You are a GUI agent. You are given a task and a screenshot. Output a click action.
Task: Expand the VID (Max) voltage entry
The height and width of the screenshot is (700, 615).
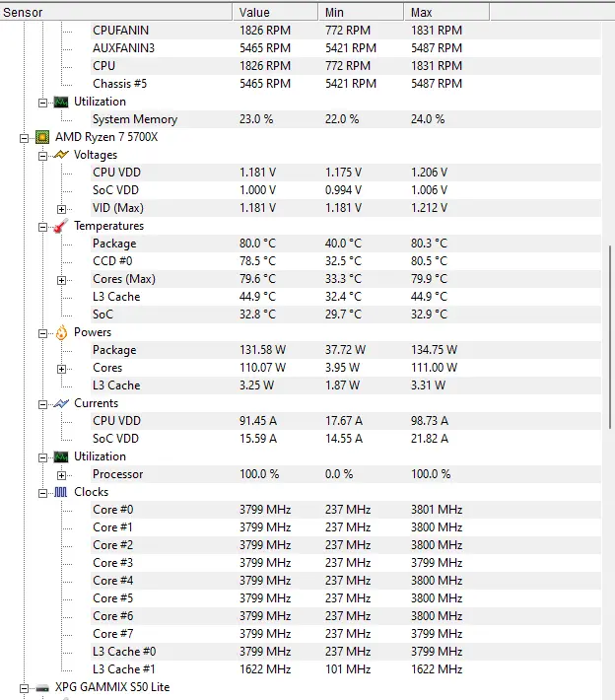(x=61, y=209)
